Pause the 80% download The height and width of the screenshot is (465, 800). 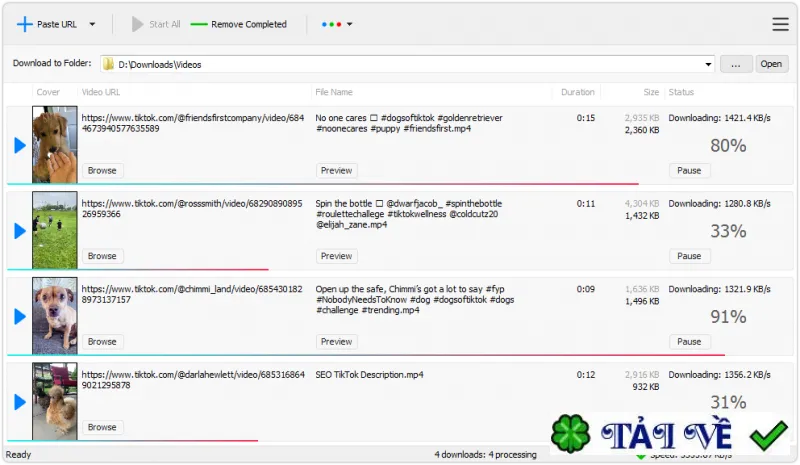point(689,170)
